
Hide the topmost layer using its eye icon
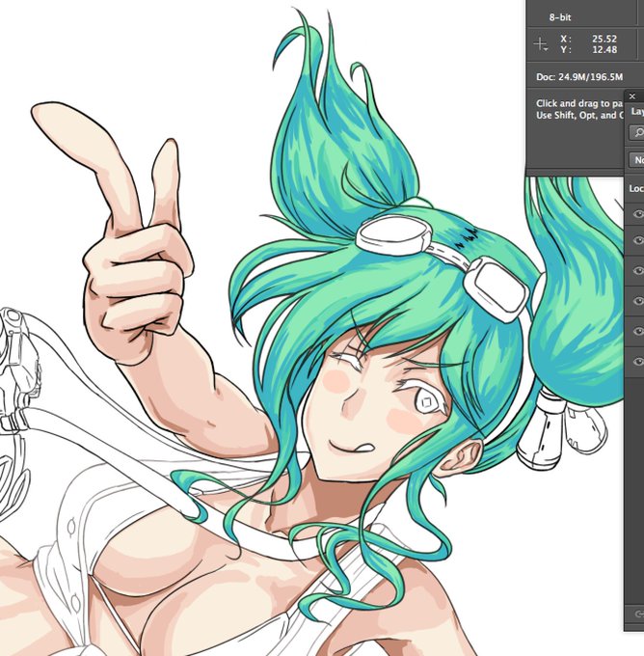pos(638,214)
